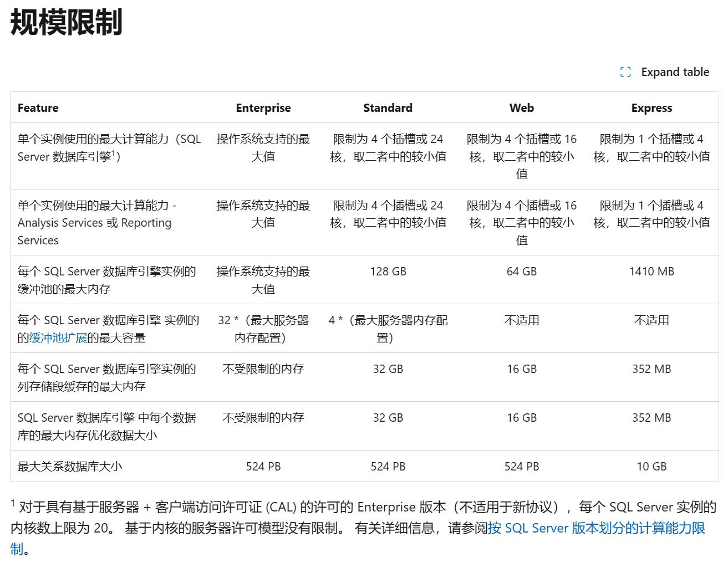Click the 规模限制 page heading
The width and height of the screenshot is (728, 563).
(66, 23)
